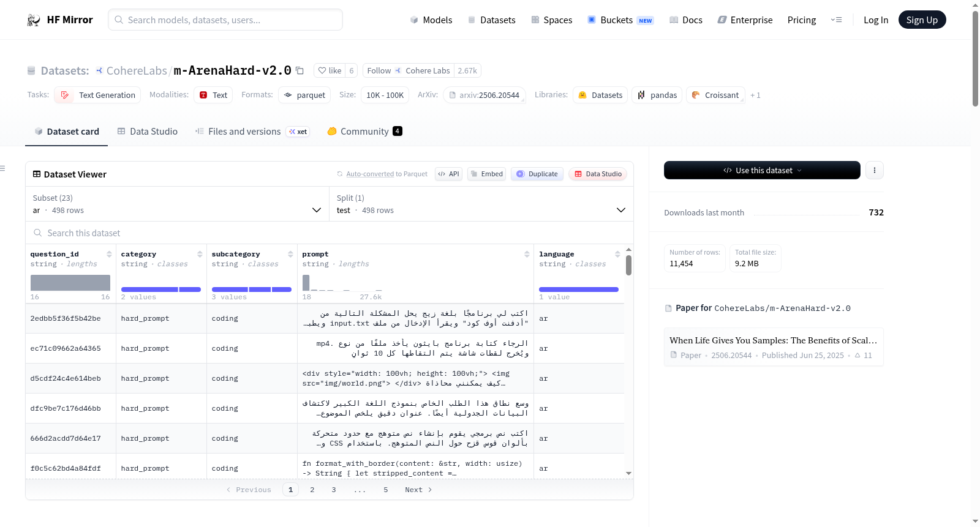The image size is (980, 527).
Task: Open the Community tab
Action: 364,131
